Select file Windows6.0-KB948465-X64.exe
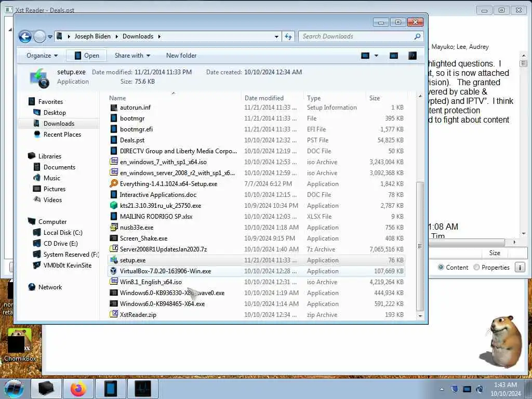 coord(162,303)
